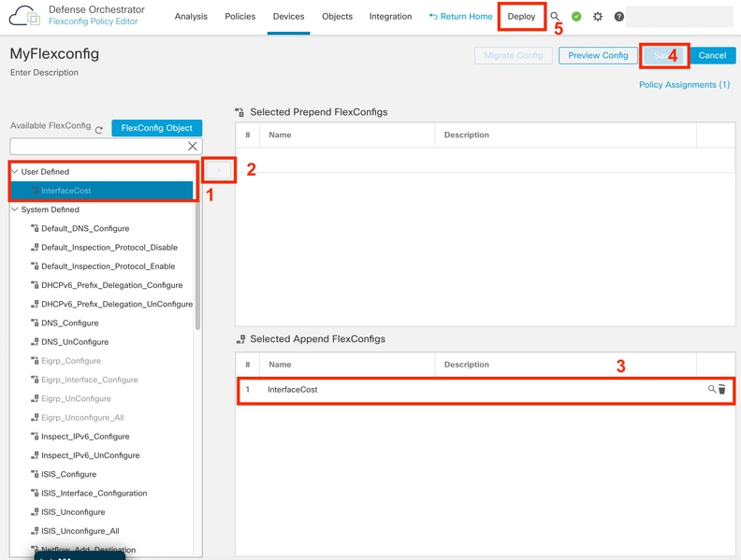Click the FlexConfig Object button

coord(157,128)
